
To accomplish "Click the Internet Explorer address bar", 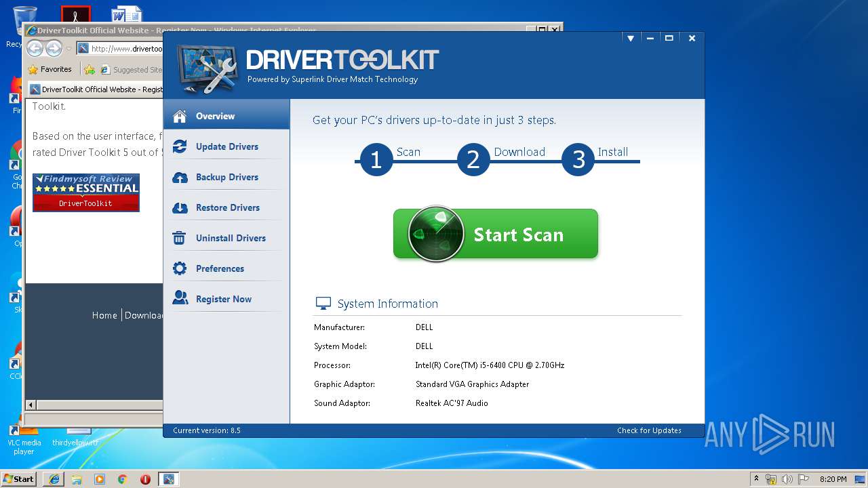I will tap(119, 48).
